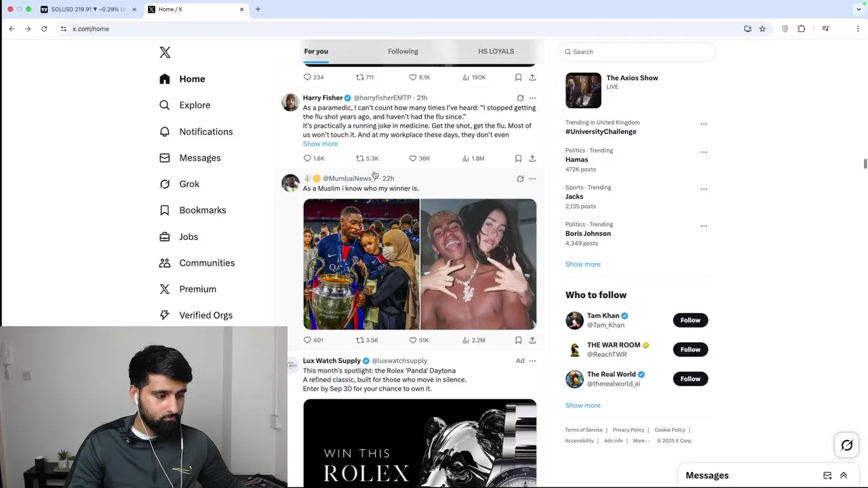
Task: Like the MumbaiNews post
Action: [x=419, y=340]
